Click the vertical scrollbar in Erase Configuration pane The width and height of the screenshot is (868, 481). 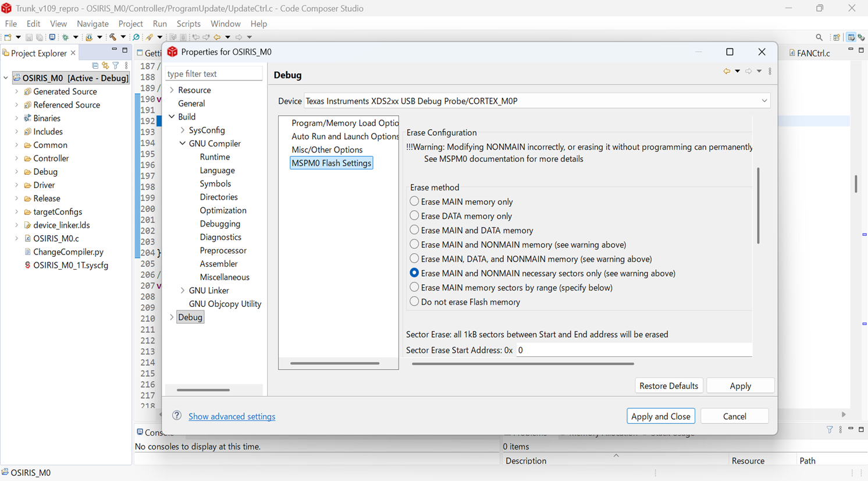pos(758,206)
